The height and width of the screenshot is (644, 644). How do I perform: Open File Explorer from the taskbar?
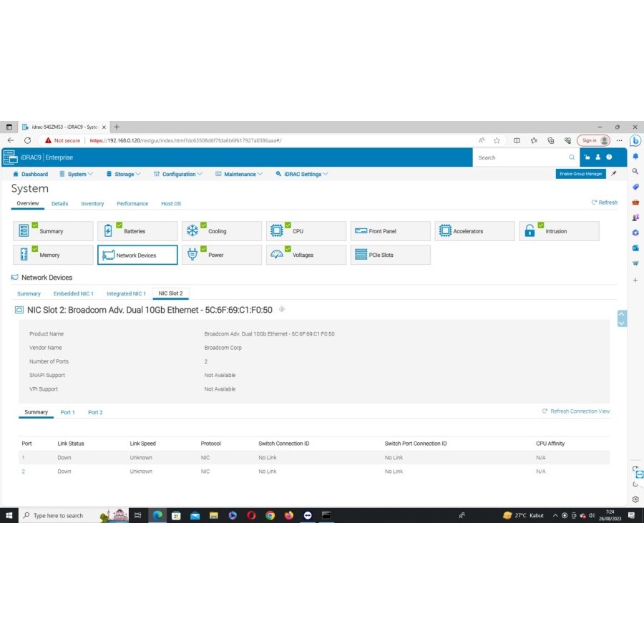click(213, 515)
